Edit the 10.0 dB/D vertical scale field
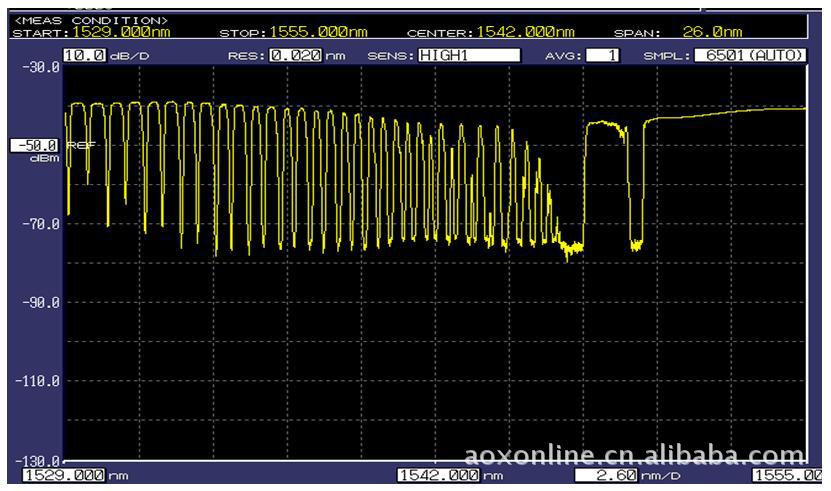 tap(84, 56)
